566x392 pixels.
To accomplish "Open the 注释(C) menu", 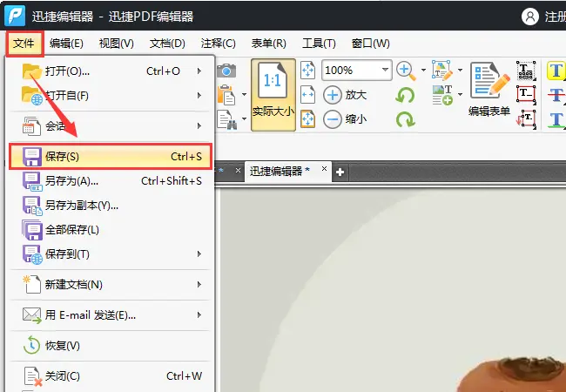I will [x=219, y=44].
